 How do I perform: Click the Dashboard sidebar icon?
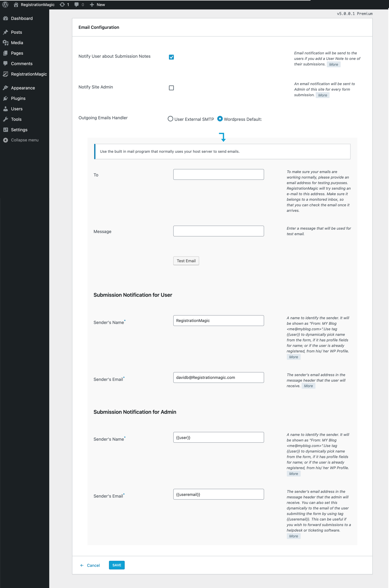point(6,18)
